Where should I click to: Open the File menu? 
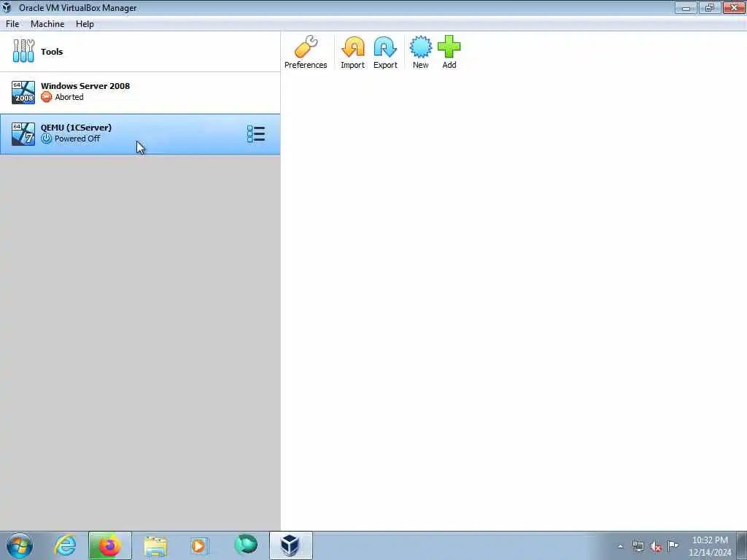click(12, 24)
